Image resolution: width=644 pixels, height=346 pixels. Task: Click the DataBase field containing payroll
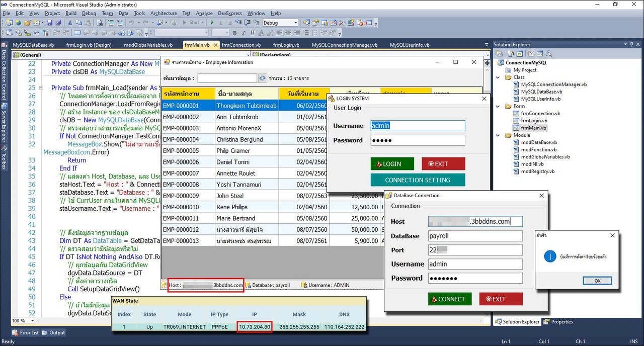[475, 236]
